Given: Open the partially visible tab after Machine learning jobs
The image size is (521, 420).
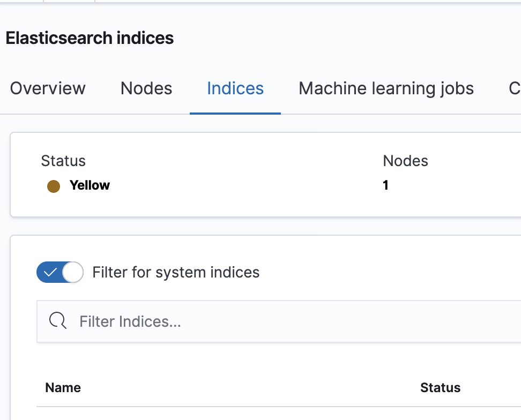Looking at the screenshot, I should point(514,88).
